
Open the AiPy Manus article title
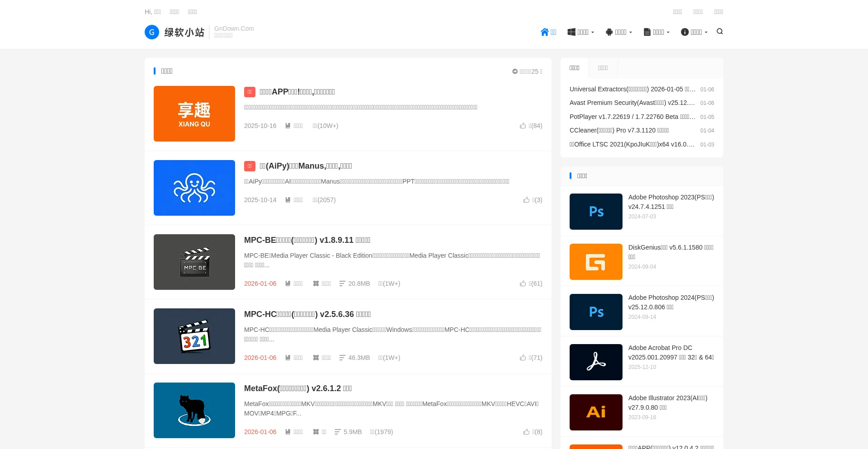(306, 166)
